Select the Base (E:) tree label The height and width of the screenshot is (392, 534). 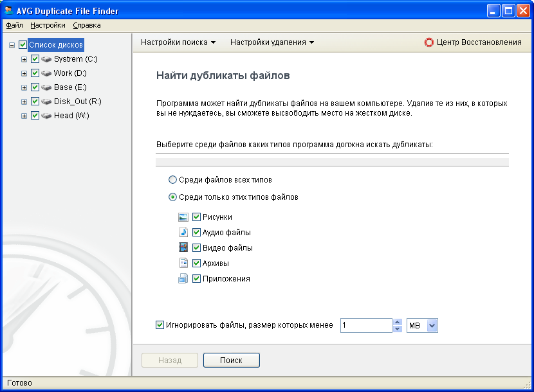point(70,87)
